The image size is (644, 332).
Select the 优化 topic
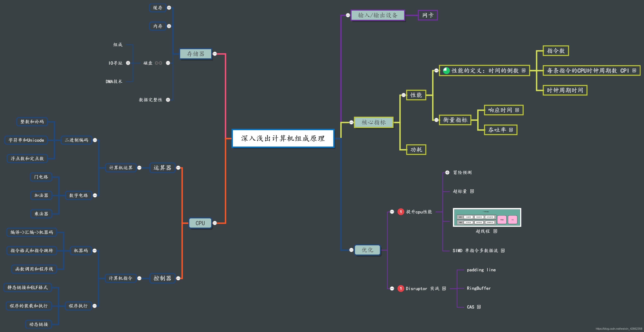pos(367,250)
